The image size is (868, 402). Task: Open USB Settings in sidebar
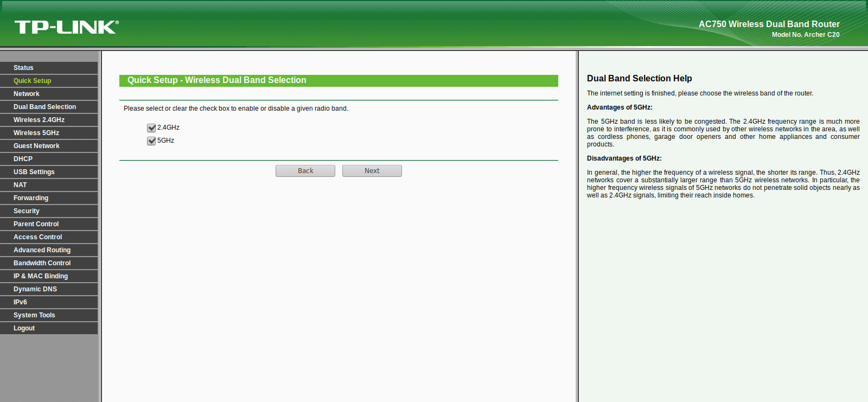click(x=49, y=172)
